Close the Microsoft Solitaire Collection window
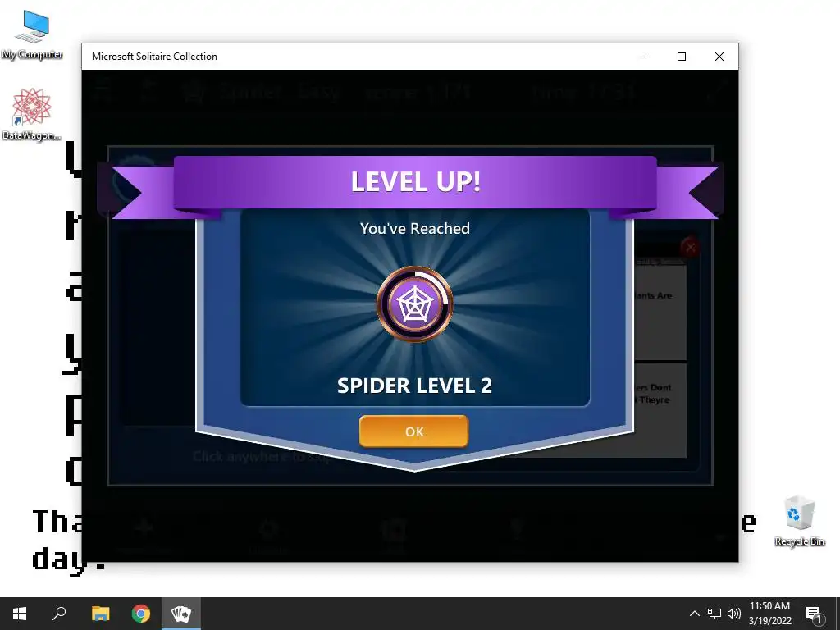The width and height of the screenshot is (840, 630). pyautogui.click(x=719, y=57)
